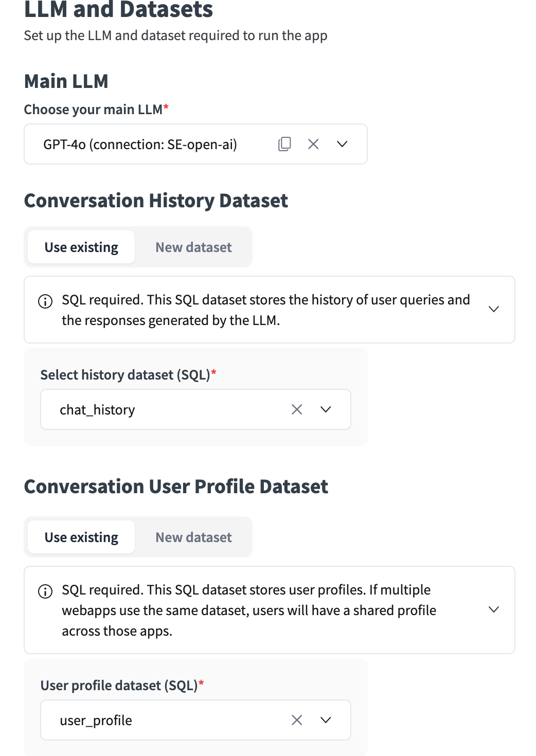The image size is (536, 756).
Task: Expand the user profile SQL info notice
Action: tap(494, 609)
